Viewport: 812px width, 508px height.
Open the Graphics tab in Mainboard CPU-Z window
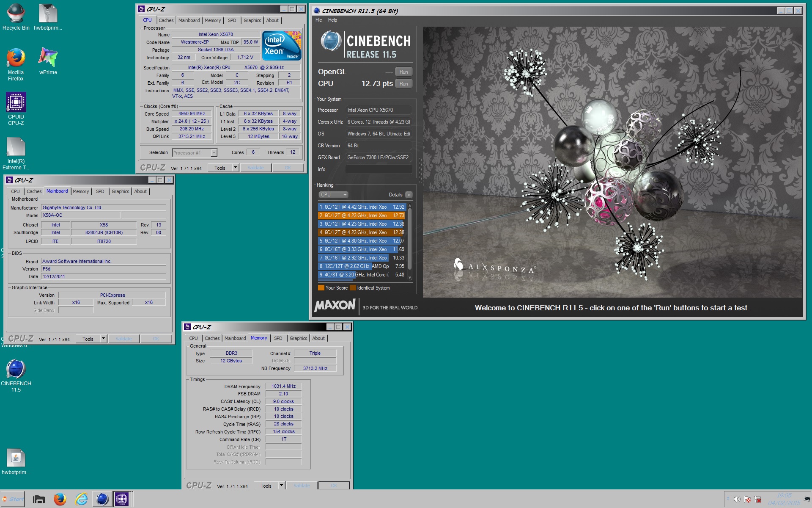pos(121,191)
